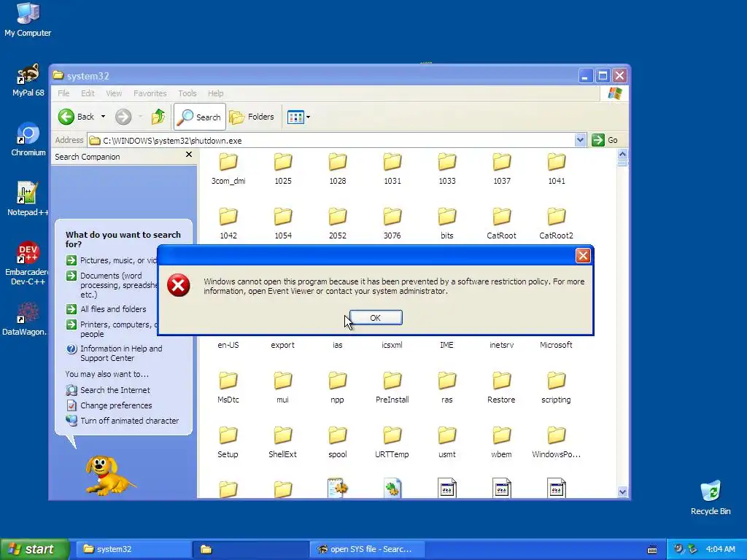This screenshot has height=560, width=747.
Task: Close the software restriction error dialog
Action: point(583,256)
